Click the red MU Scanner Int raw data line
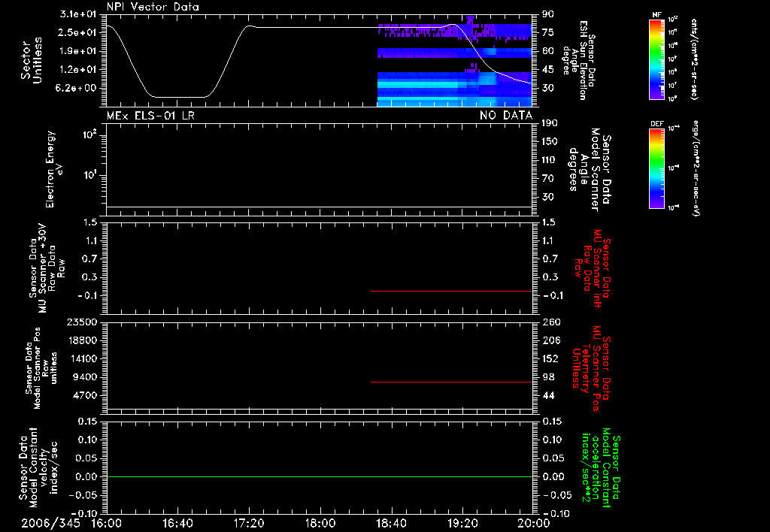770x532 pixels. point(451,291)
